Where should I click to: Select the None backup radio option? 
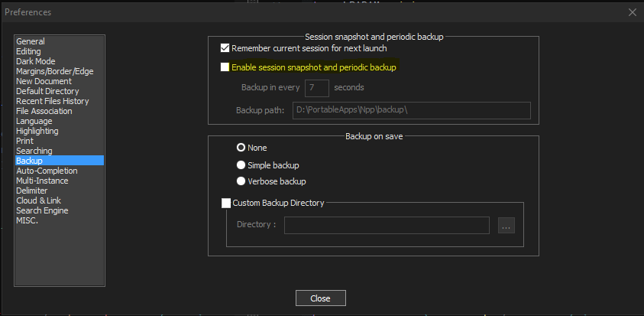click(x=241, y=148)
